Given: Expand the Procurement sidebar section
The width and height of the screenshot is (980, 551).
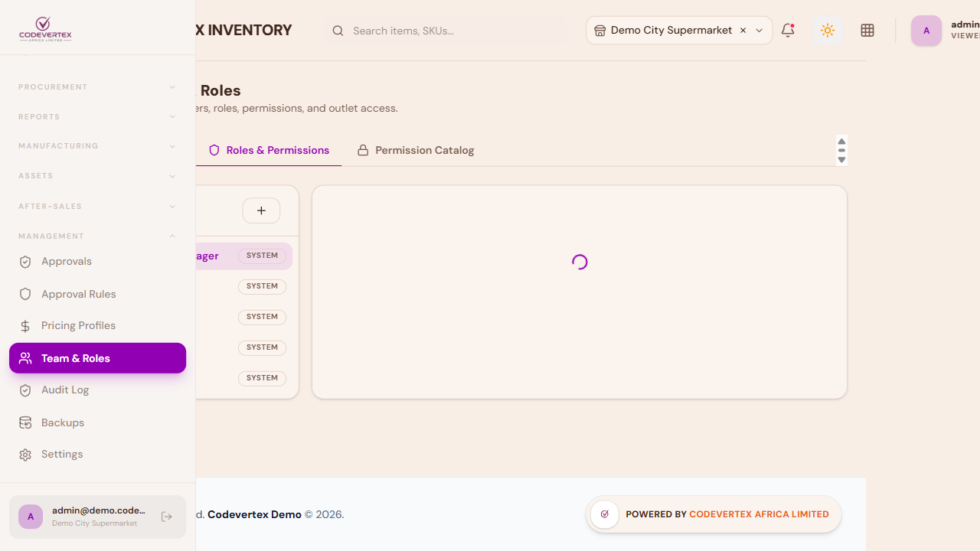Looking at the screenshot, I should (x=97, y=87).
